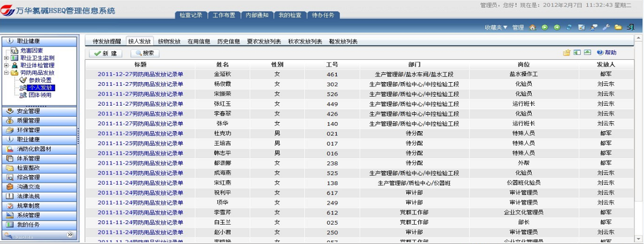Open 安全管理 sidebar section
This screenshot has width=644, height=244.
click(x=39, y=111)
